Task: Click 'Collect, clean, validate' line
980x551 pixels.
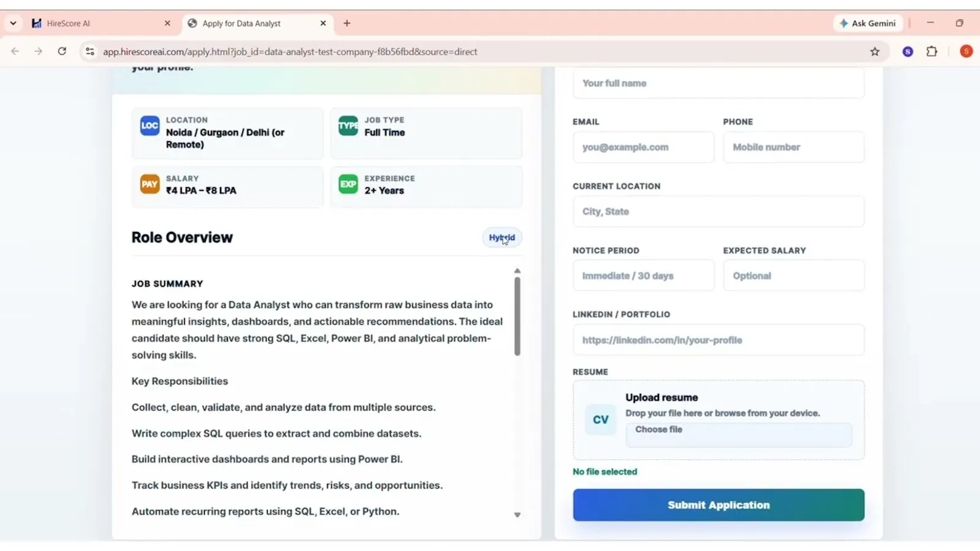Action: pyautogui.click(x=284, y=407)
